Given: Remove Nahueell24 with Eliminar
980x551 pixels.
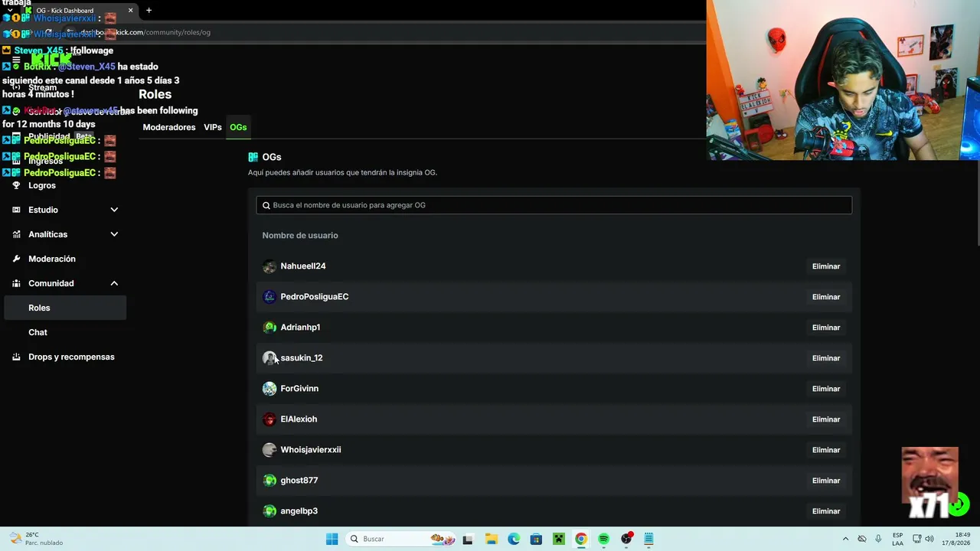Looking at the screenshot, I should [x=826, y=266].
